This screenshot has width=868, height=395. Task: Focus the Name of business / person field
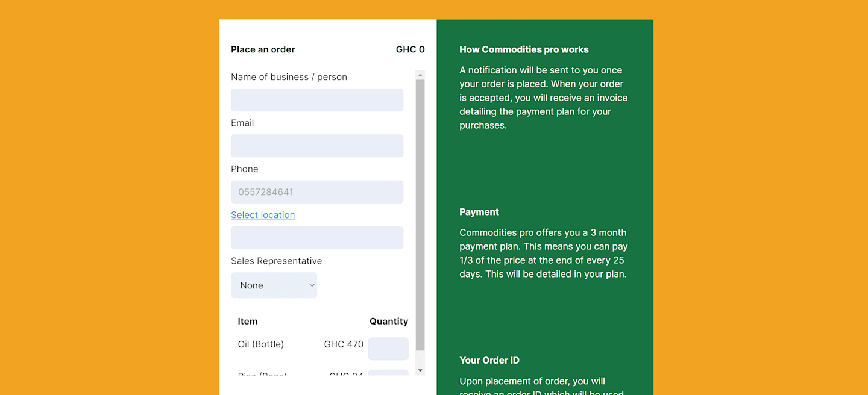(317, 100)
